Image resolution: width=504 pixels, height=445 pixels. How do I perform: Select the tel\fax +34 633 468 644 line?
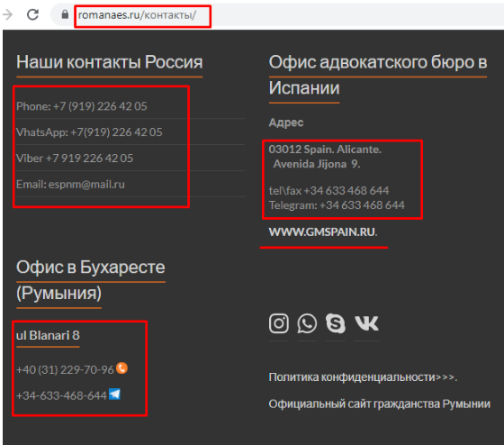pos(328,190)
